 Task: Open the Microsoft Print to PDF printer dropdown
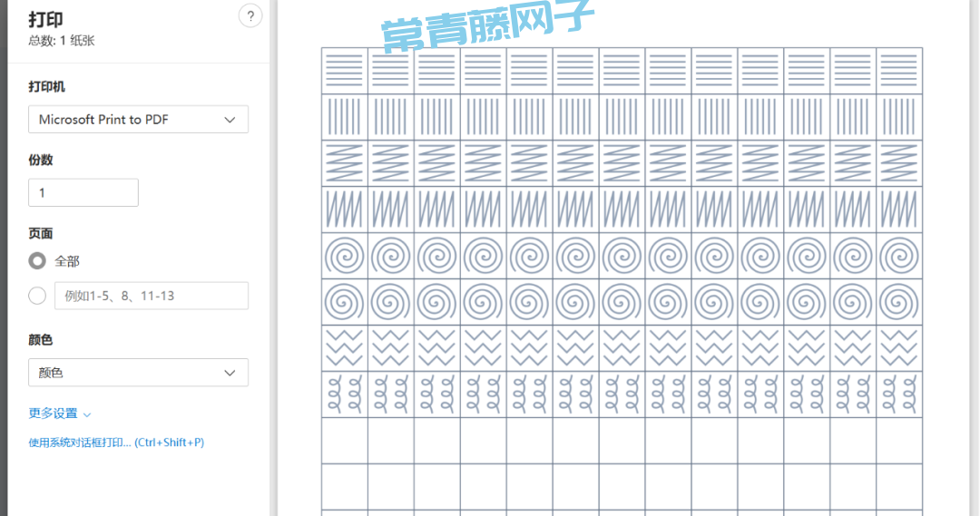click(x=138, y=120)
